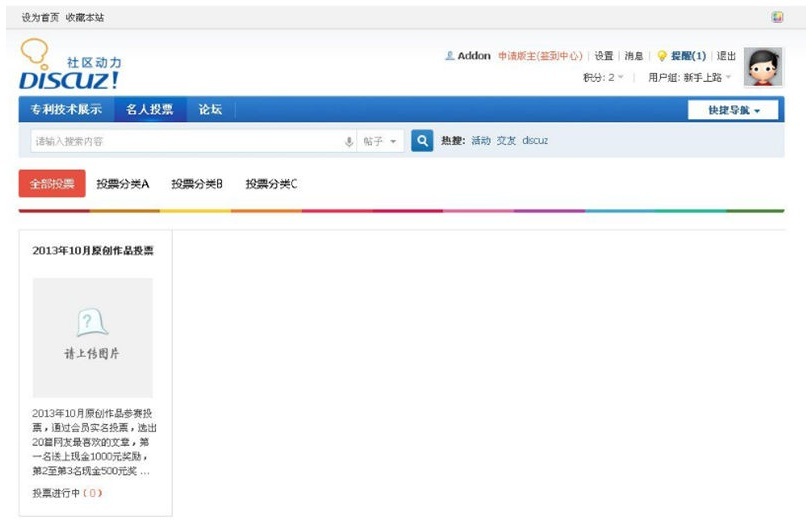Open the 消息 link
The width and height of the screenshot is (812, 520).
point(634,56)
